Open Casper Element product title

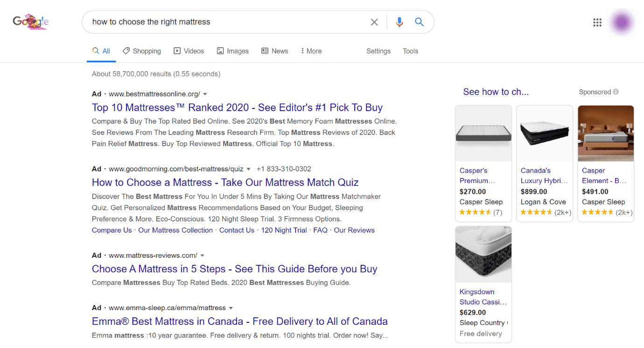604,176
